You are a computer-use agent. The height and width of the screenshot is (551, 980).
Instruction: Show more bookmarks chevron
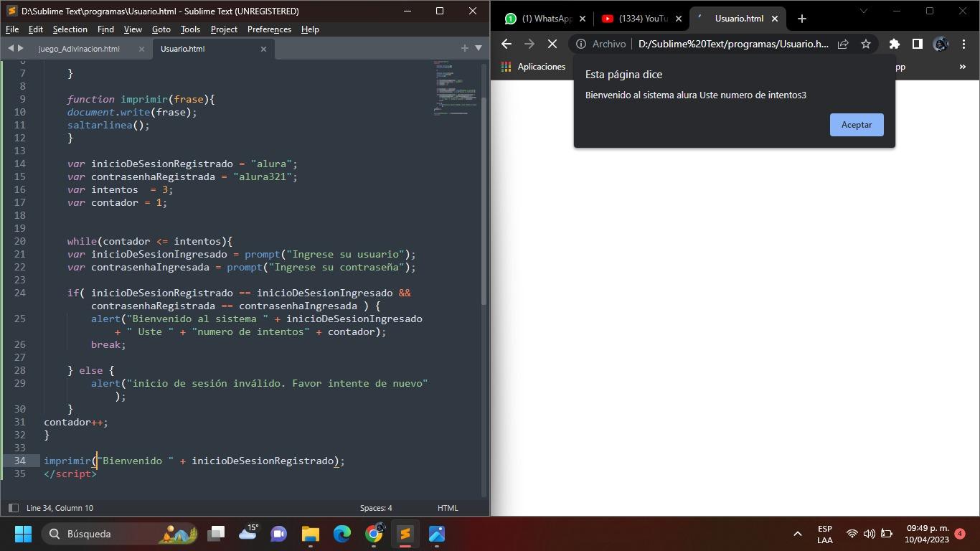(963, 67)
